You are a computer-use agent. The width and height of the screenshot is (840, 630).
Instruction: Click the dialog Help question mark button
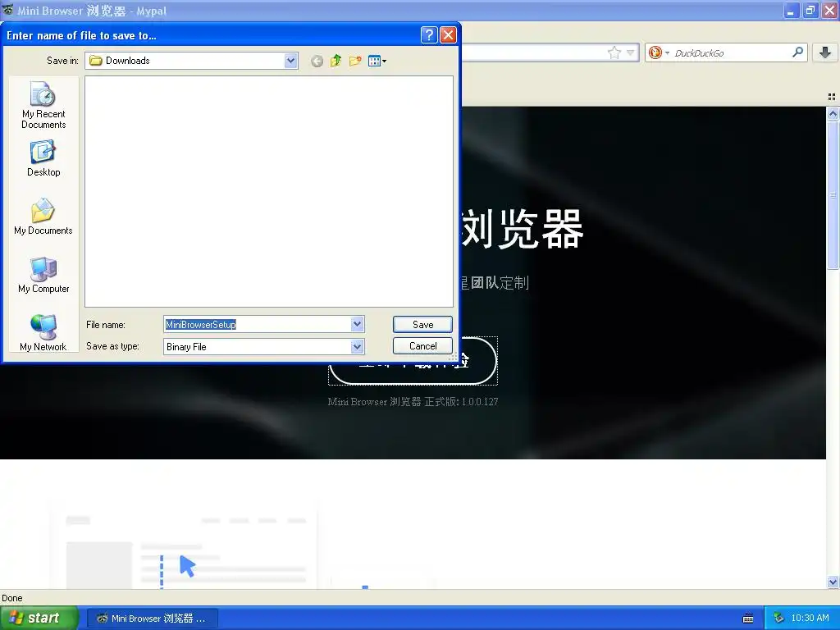point(429,35)
